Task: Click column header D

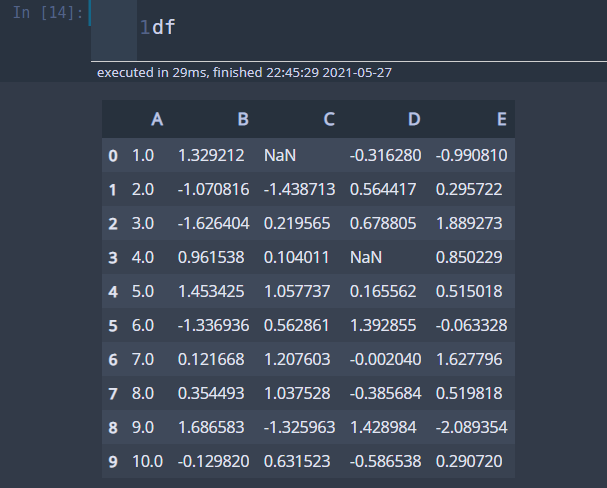Action: (414, 119)
